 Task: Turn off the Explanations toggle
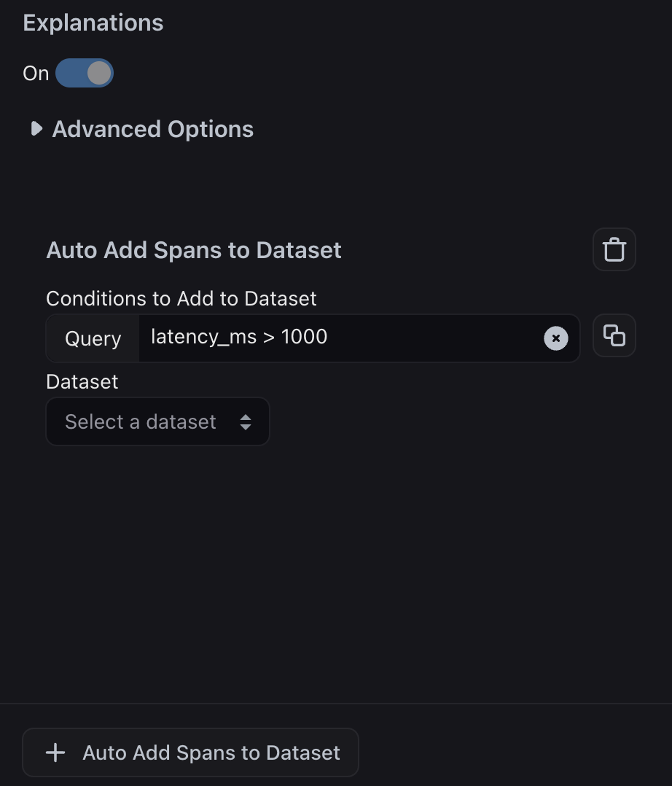pos(85,74)
